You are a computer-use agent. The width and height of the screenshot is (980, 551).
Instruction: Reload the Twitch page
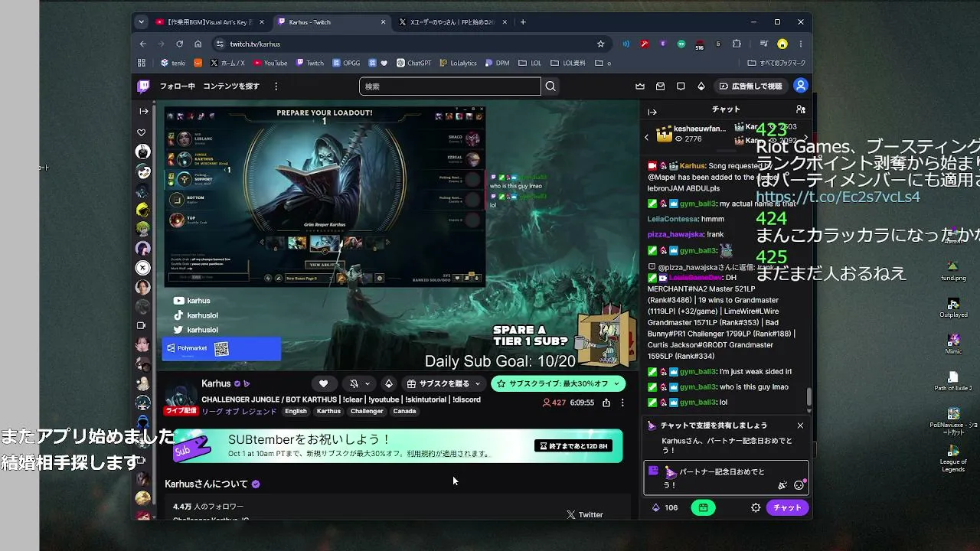tap(179, 44)
